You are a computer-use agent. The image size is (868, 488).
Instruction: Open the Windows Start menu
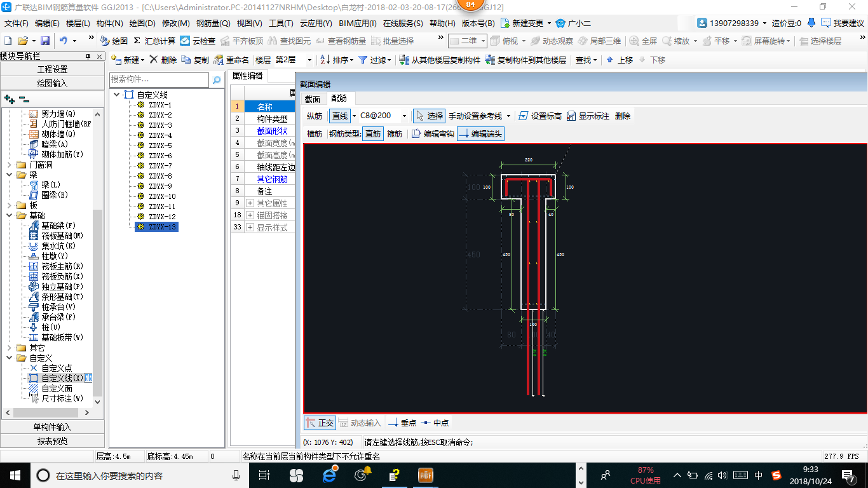14,475
